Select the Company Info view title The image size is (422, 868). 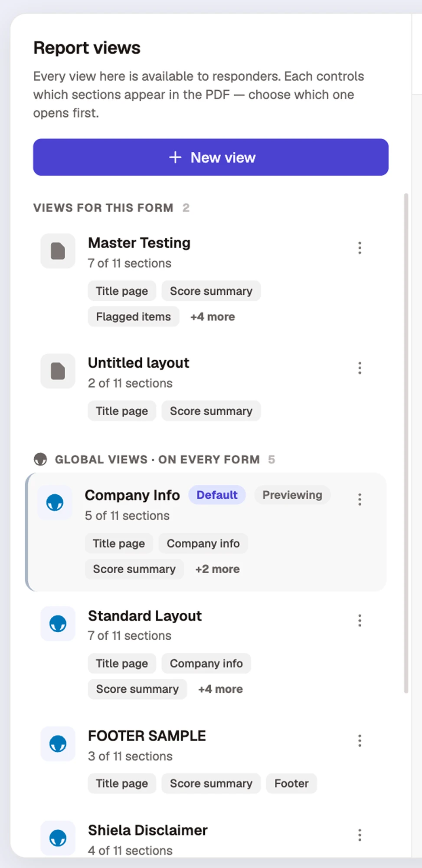[x=132, y=495]
